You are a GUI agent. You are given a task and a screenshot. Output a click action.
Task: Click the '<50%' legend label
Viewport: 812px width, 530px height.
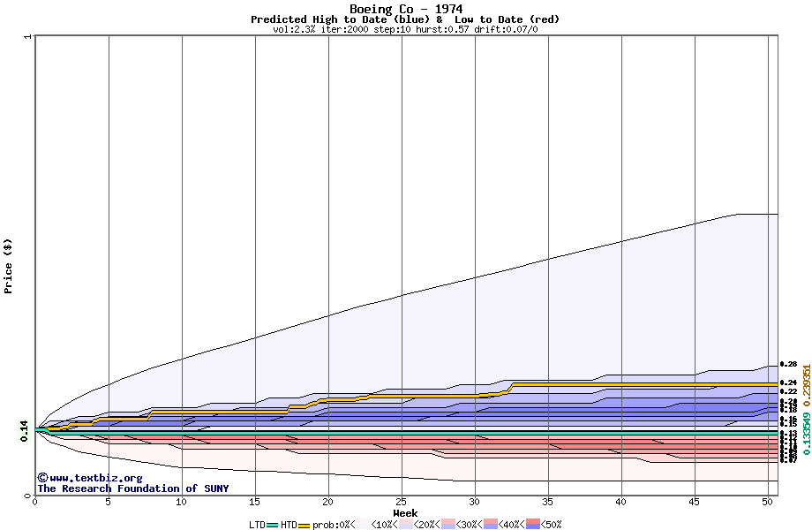point(551,525)
